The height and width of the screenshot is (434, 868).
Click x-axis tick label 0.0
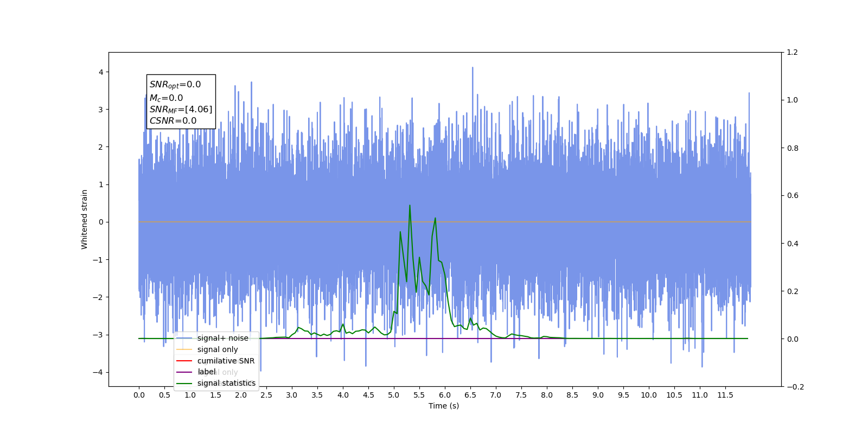click(x=139, y=395)
